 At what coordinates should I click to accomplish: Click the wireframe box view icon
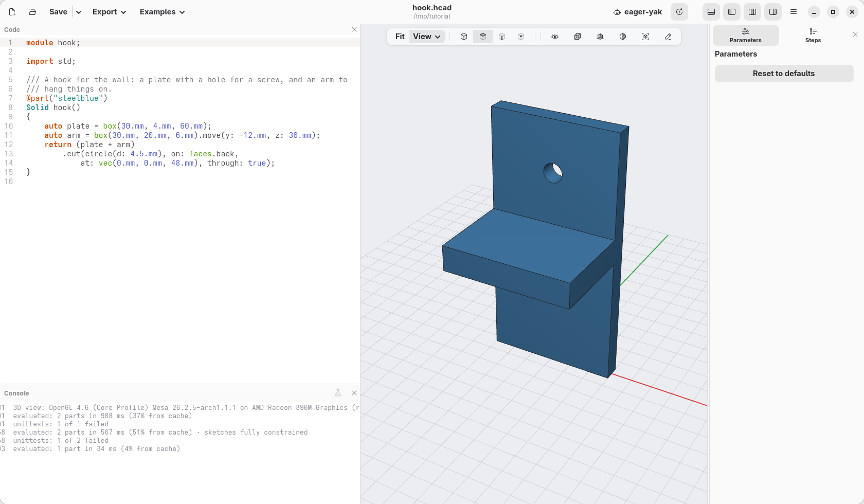tap(578, 37)
